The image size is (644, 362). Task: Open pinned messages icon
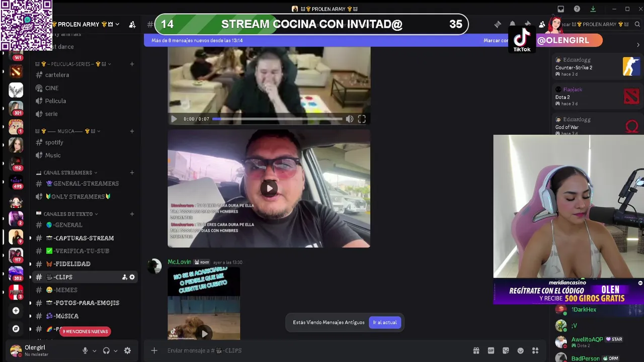527,24
